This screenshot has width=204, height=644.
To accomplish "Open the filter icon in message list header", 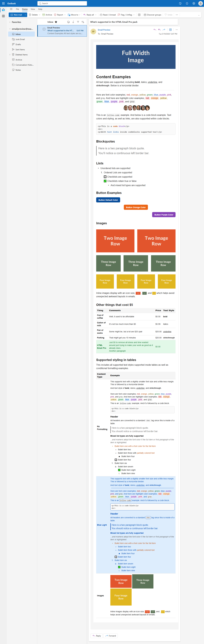I will [78, 22].
